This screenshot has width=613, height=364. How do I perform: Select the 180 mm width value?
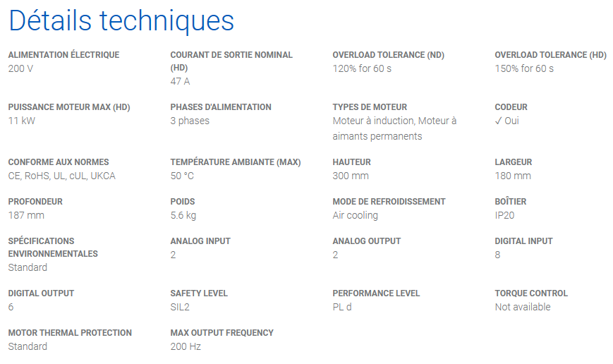coord(513,176)
